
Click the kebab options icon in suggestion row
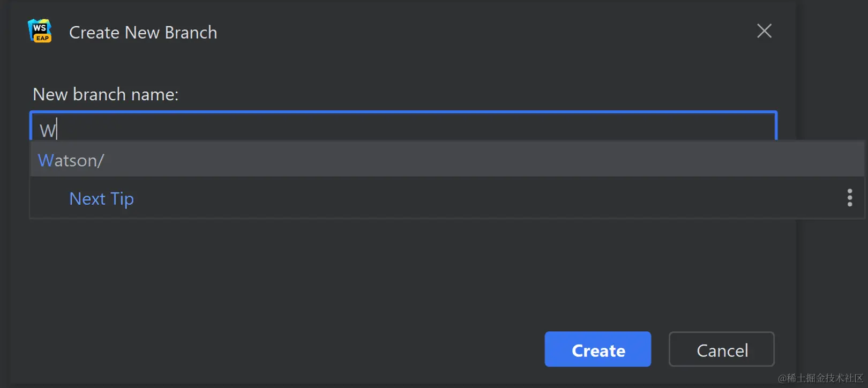(850, 198)
